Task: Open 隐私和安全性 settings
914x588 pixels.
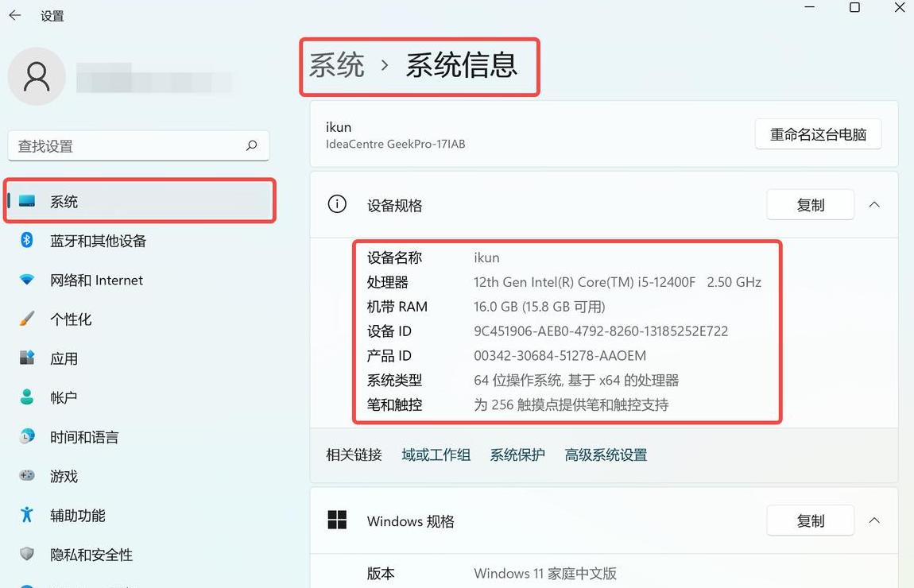Action: [139, 554]
